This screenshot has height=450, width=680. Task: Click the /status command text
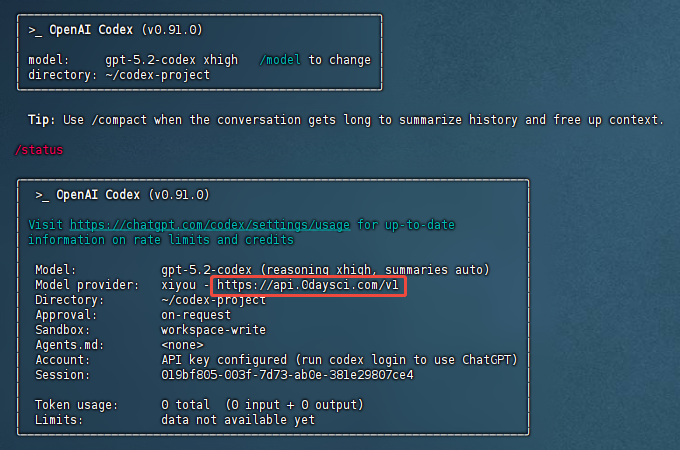tap(39, 150)
